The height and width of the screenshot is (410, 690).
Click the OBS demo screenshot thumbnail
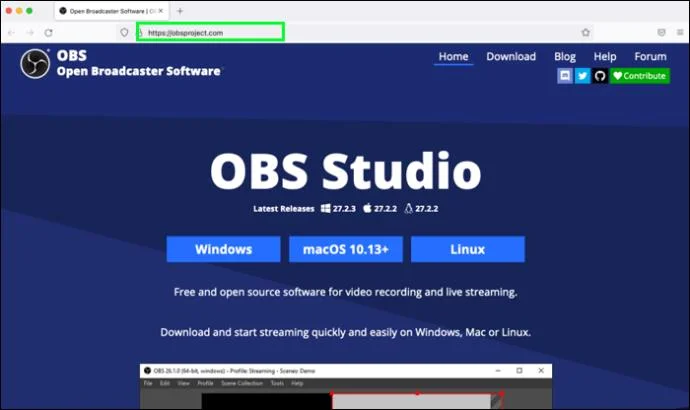[346, 386]
